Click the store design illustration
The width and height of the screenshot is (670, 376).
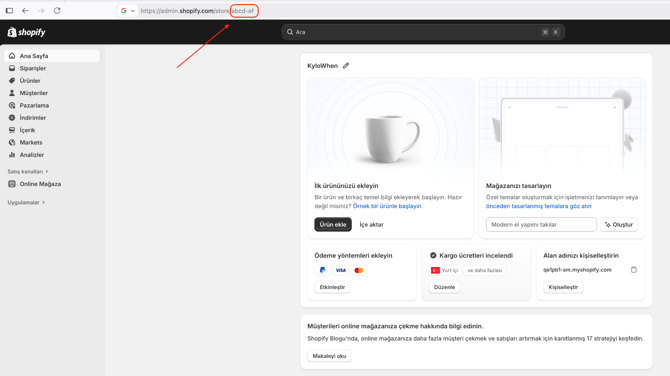(562, 127)
